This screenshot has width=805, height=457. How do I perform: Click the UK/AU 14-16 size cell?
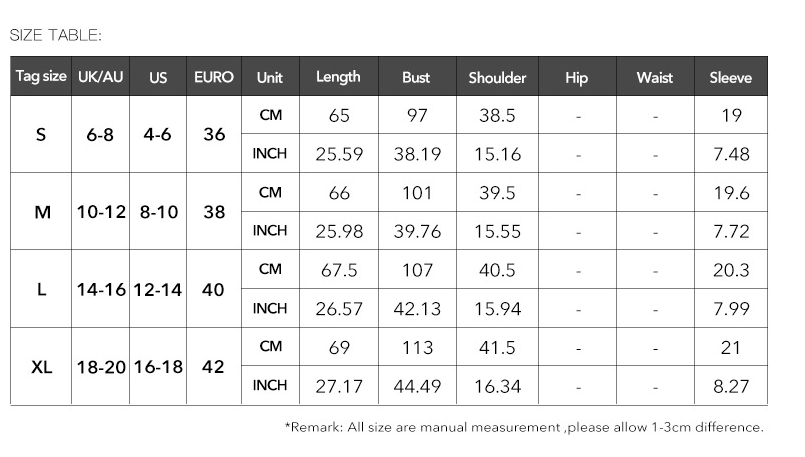pyautogui.click(x=101, y=289)
